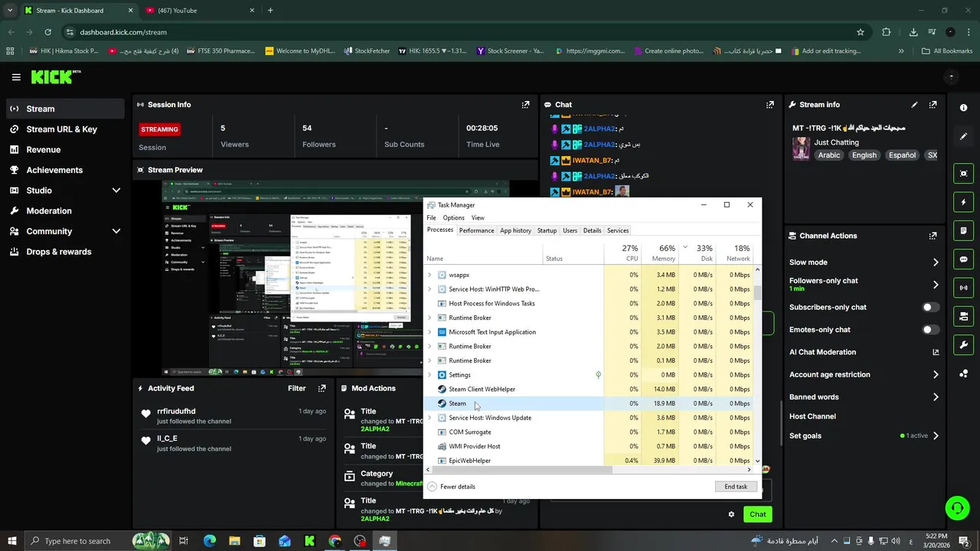The width and height of the screenshot is (980, 551).
Task: Open Revenue in the sidebar
Action: click(43, 150)
